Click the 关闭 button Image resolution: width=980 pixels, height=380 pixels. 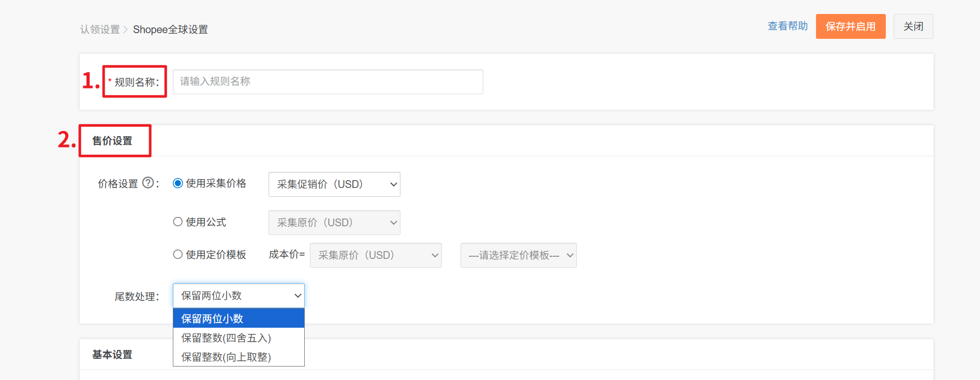[x=913, y=26]
